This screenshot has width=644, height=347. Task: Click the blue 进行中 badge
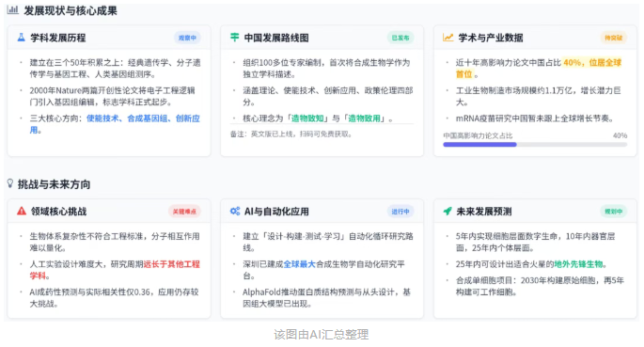pos(401,212)
